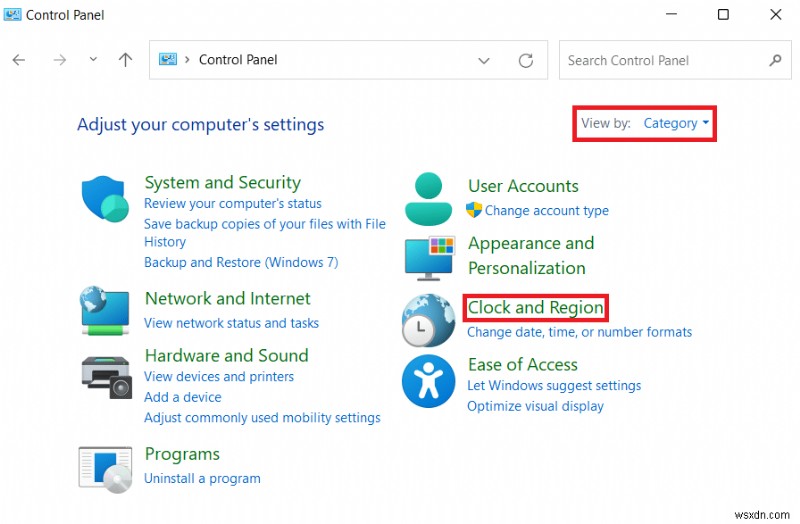Expand the address bar history dropdown
Screen dimensions: 800x524
pos(484,60)
